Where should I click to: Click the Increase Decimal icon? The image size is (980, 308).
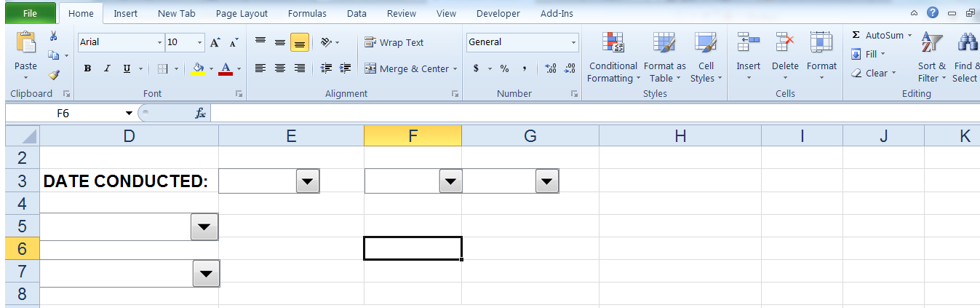(x=551, y=68)
